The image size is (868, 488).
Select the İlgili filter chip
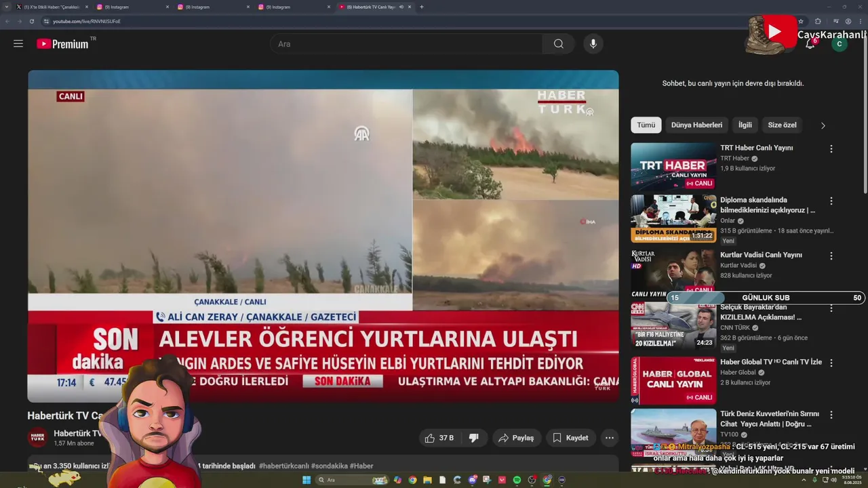[x=745, y=125]
